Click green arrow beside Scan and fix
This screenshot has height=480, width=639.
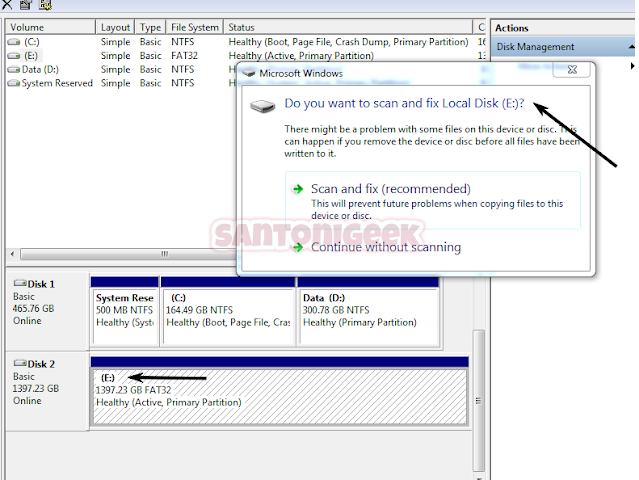[298, 189]
